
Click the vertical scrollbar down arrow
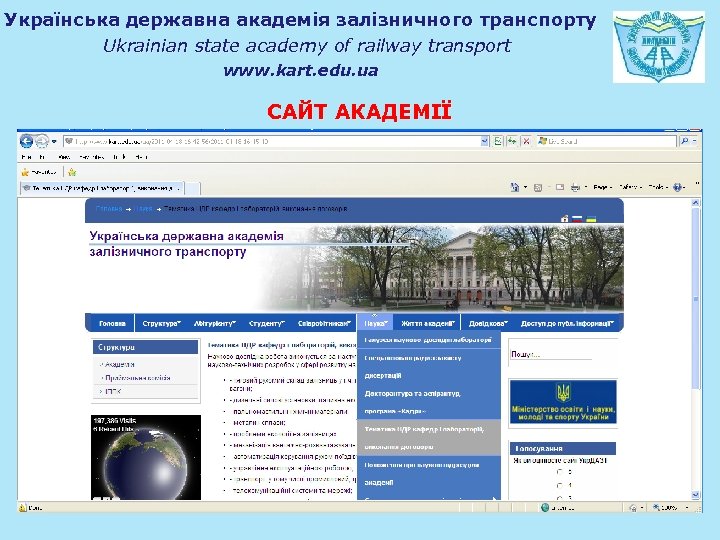tap(696, 495)
